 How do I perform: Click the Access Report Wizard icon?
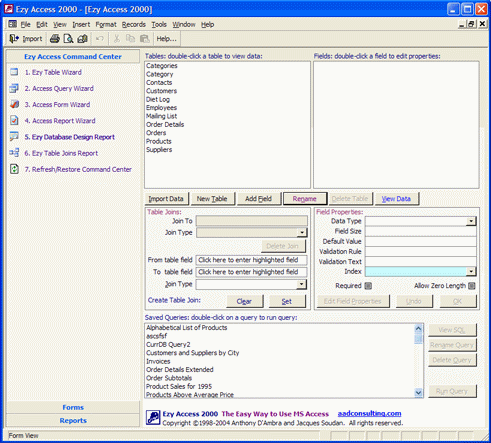pos(14,120)
